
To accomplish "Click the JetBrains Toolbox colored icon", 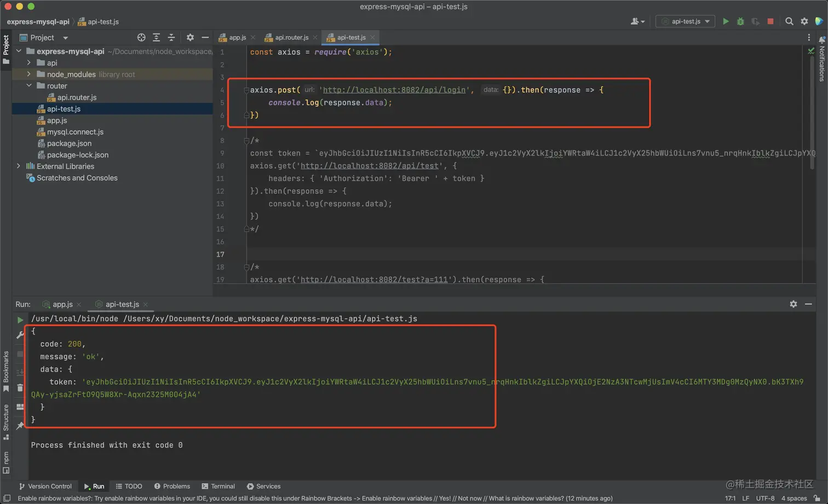I will tap(819, 21).
